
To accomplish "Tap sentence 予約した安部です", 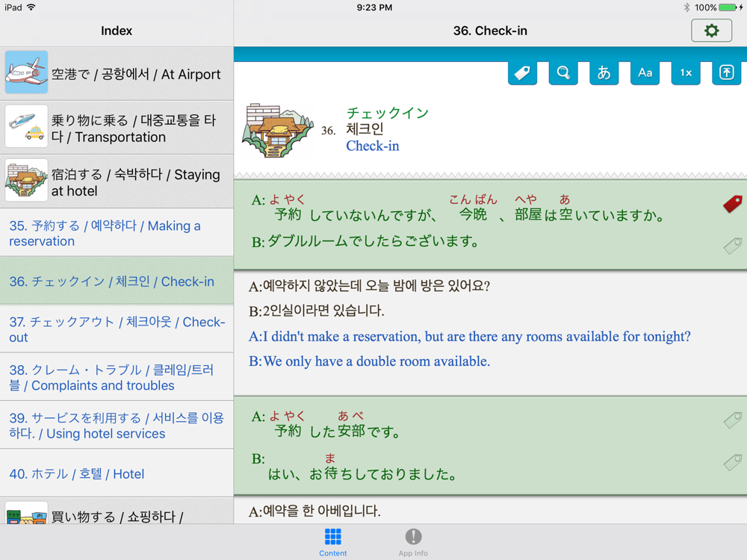I will [326, 425].
